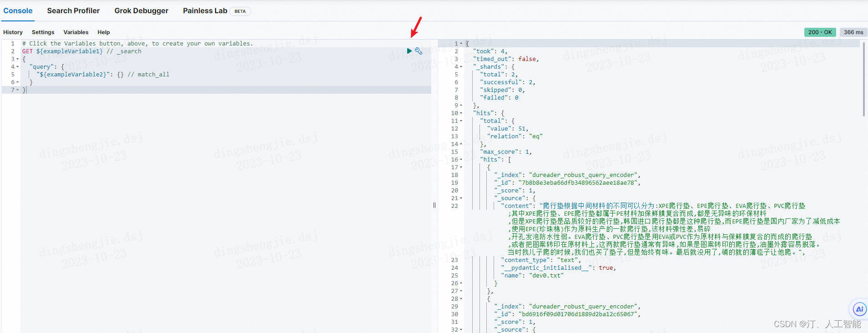
Task: Open the Variables menu
Action: (x=76, y=32)
